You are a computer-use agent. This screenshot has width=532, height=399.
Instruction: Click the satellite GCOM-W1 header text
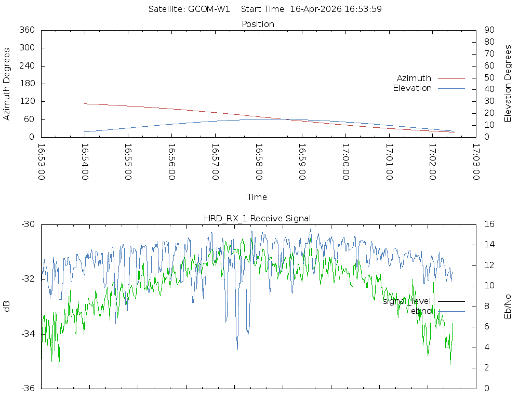pos(189,9)
